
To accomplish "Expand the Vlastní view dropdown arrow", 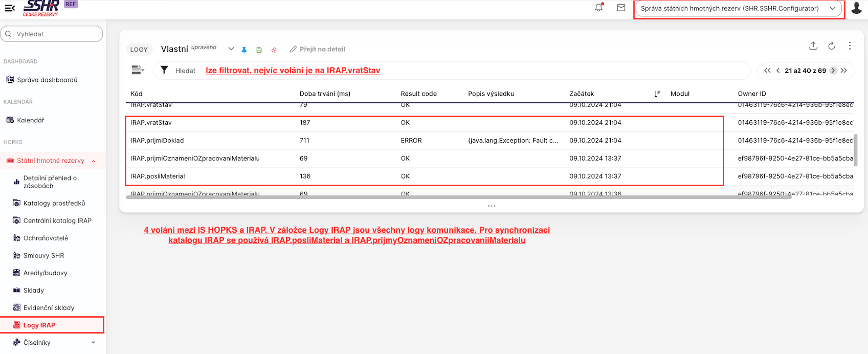I will click(231, 49).
